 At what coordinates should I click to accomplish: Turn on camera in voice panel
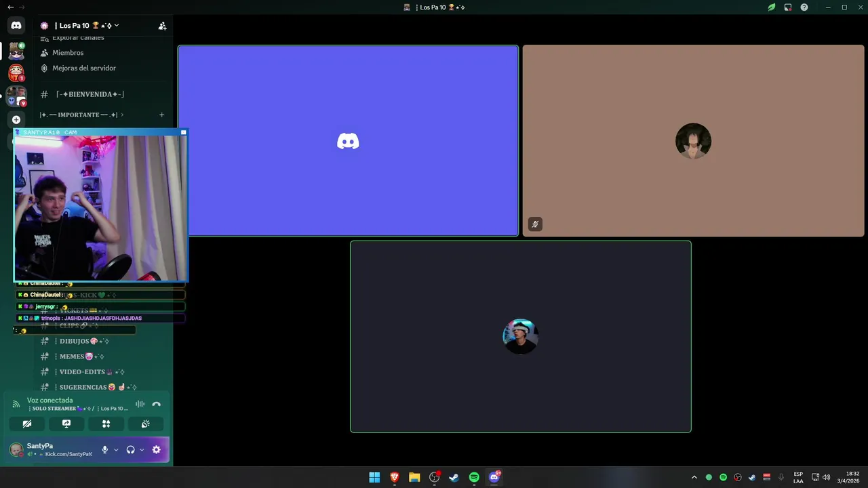pos(27,424)
